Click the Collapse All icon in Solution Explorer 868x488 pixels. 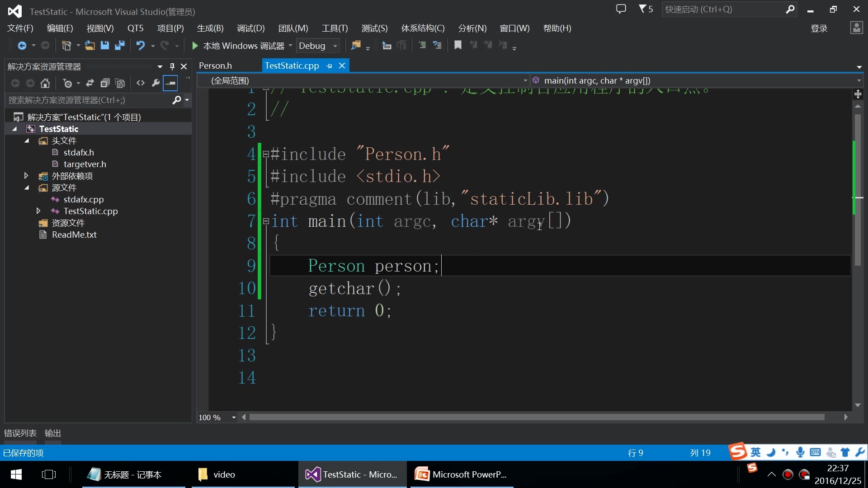105,83
